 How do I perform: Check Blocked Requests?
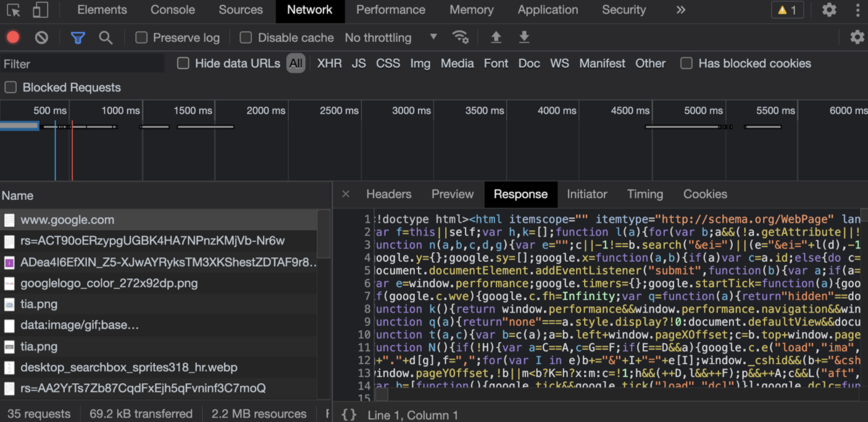coord(10,87)
